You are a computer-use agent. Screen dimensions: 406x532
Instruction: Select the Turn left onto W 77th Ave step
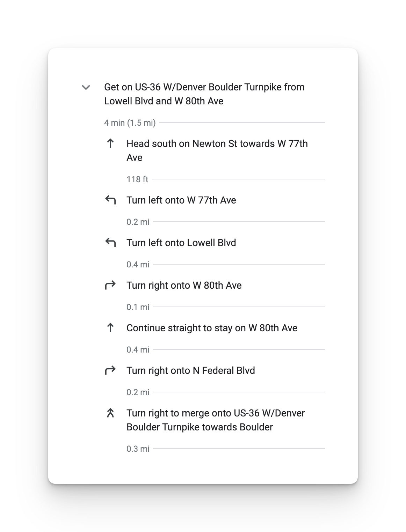pos(181,200)
